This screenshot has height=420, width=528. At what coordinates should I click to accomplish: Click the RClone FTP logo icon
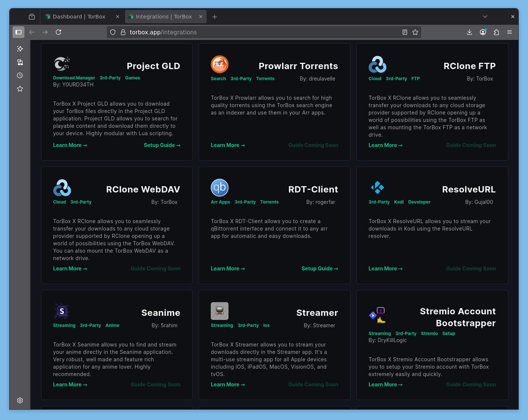[x=377, y=64]
